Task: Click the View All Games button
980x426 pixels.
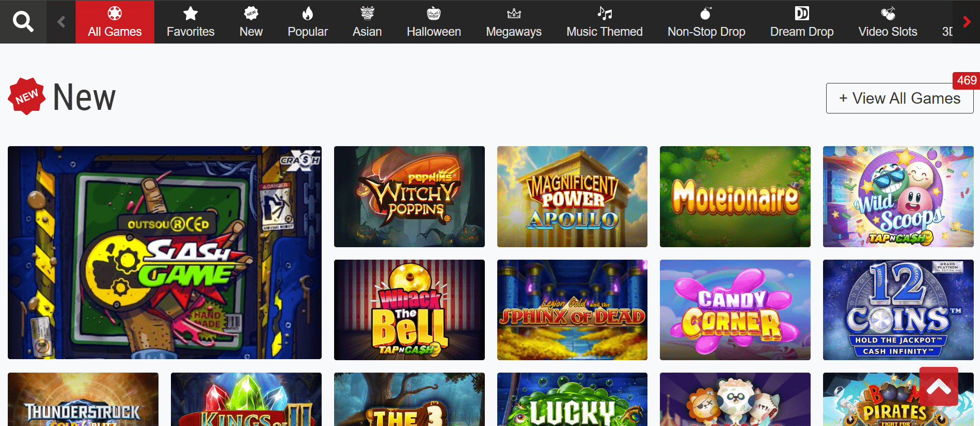Action: (899, 98)
